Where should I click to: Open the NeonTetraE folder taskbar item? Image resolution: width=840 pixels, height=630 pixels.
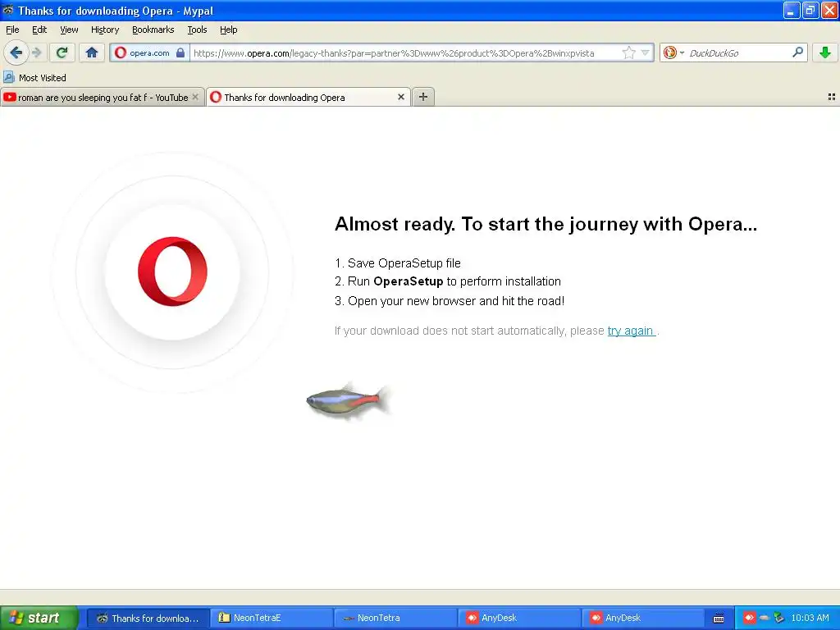[271, 619]
